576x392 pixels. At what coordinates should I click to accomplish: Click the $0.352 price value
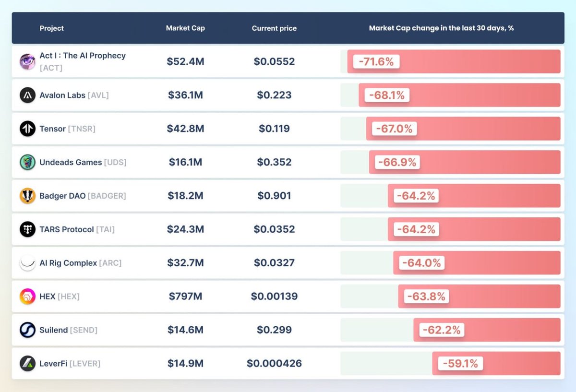pyautogui.click(x=274, y=162)
